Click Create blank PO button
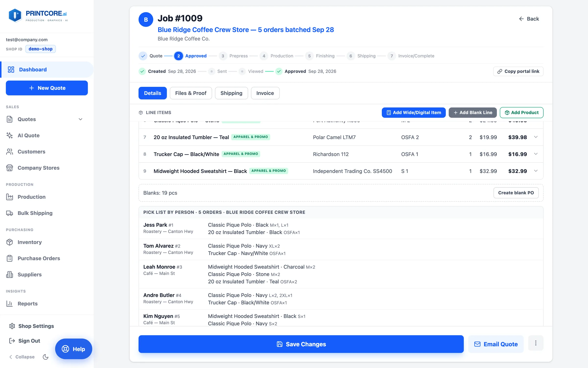 pyautogui.click(x=516, y=193)
